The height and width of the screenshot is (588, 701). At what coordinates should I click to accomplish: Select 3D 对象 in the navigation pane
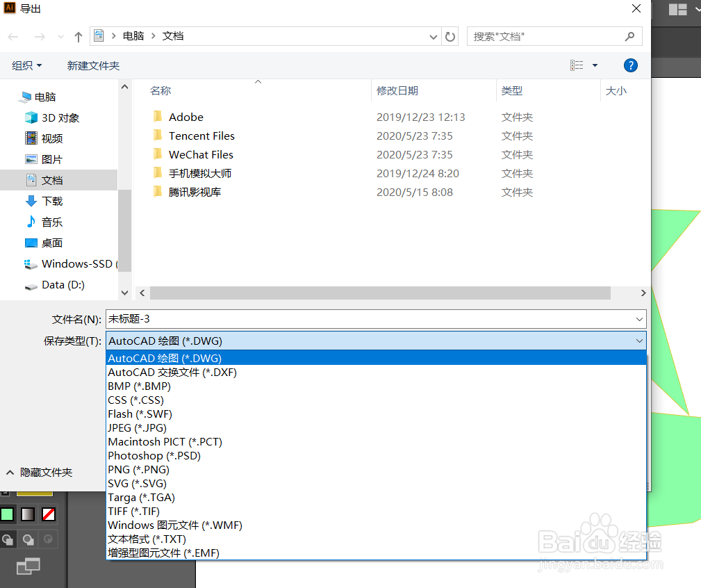[52, 118]
